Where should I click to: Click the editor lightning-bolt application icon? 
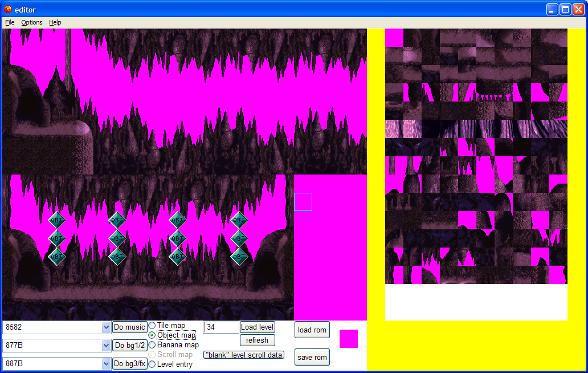[x=8, y=9]
